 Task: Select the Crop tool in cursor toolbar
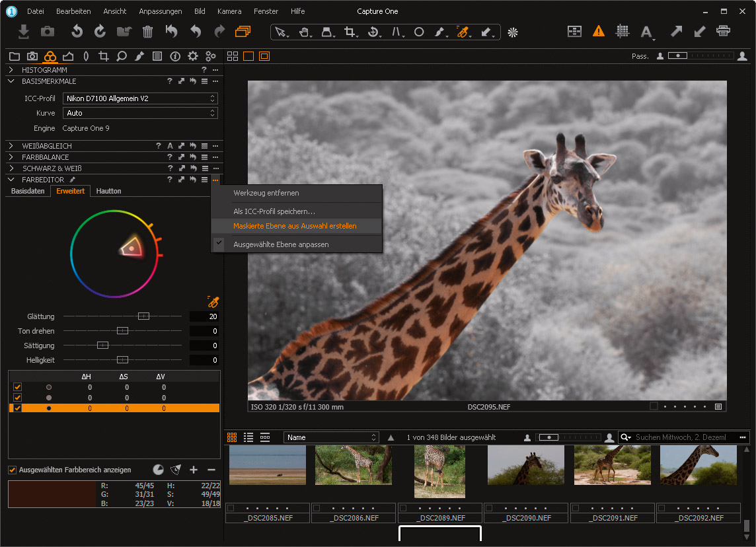[x=350, y=32]
